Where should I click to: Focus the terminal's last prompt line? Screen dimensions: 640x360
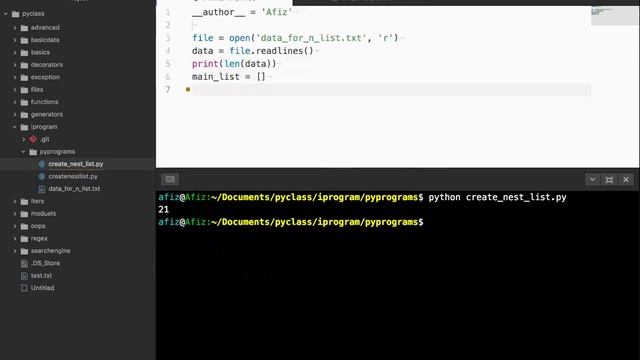[291, 222]
